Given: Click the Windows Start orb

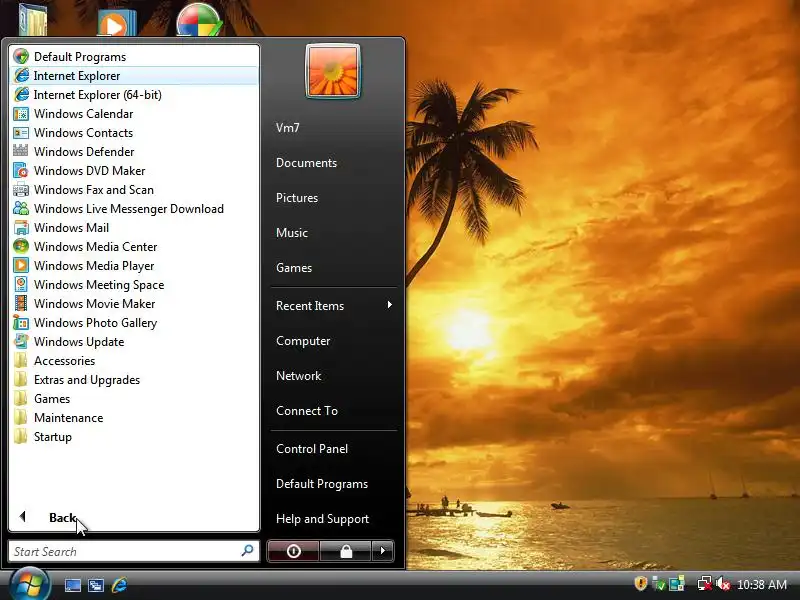Looking at the screenshot, I should click(29, 584).
